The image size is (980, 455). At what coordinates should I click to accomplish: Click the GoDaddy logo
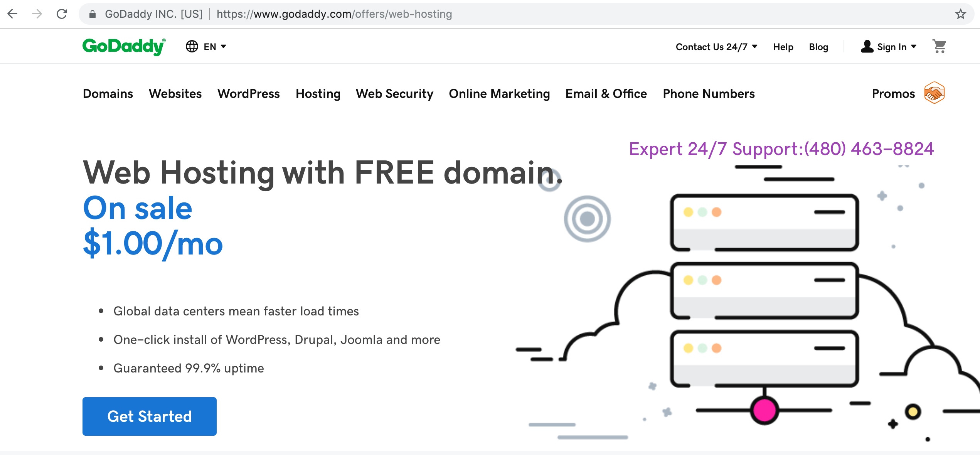tap(123, 46)
